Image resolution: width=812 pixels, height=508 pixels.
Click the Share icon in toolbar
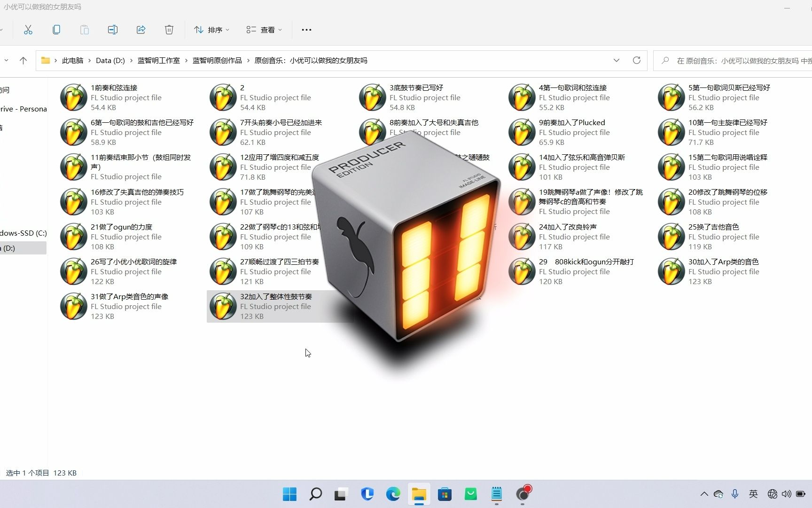click(141, 30)
